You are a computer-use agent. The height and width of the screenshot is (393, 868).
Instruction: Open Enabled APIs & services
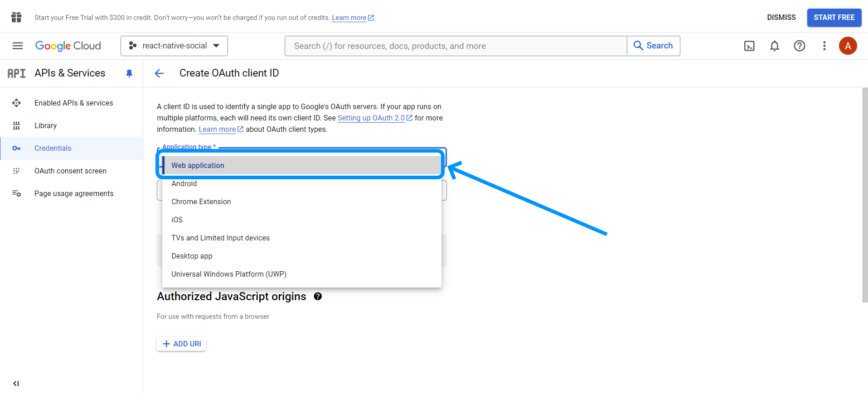[x=72, y=103]
